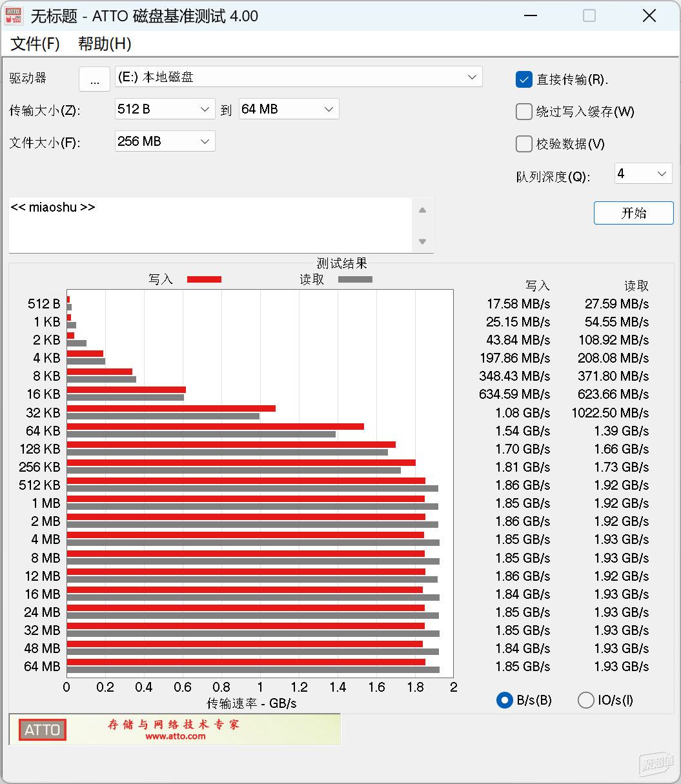Click the red 写入 legend swatch

coord(204,279)
